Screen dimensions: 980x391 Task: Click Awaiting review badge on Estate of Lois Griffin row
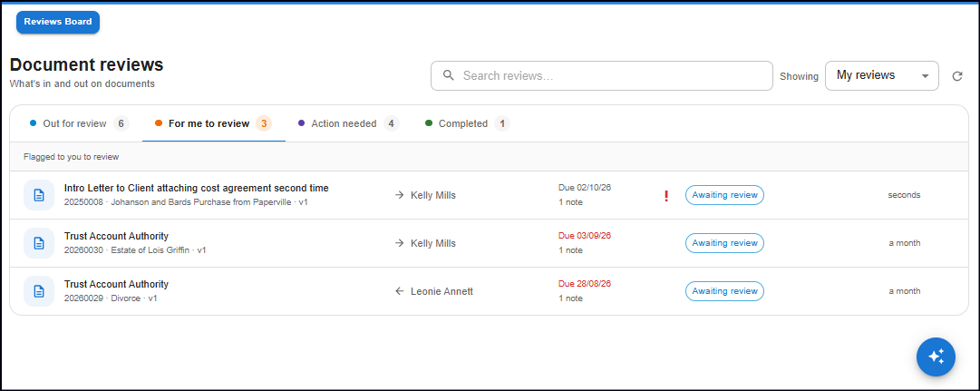pyautogui.click(x=724, y=243)
